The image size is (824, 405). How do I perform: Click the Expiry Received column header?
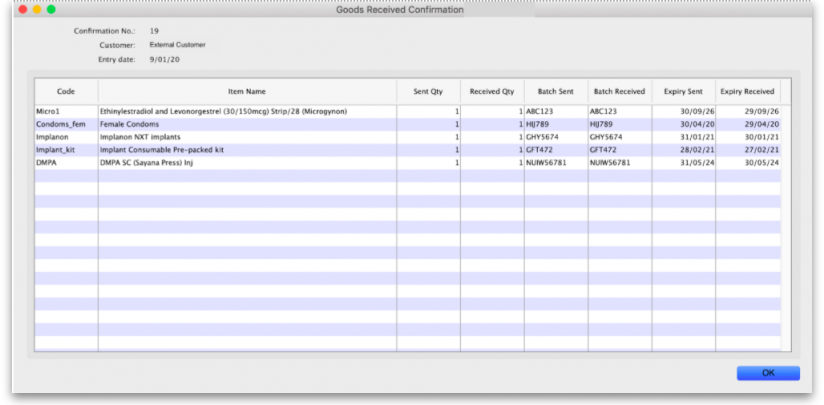(747, 91)
